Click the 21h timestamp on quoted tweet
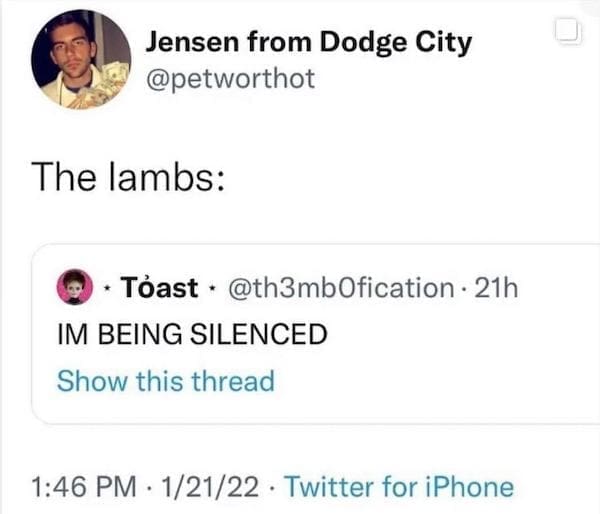Screen dimensions: 600x514 495,288
